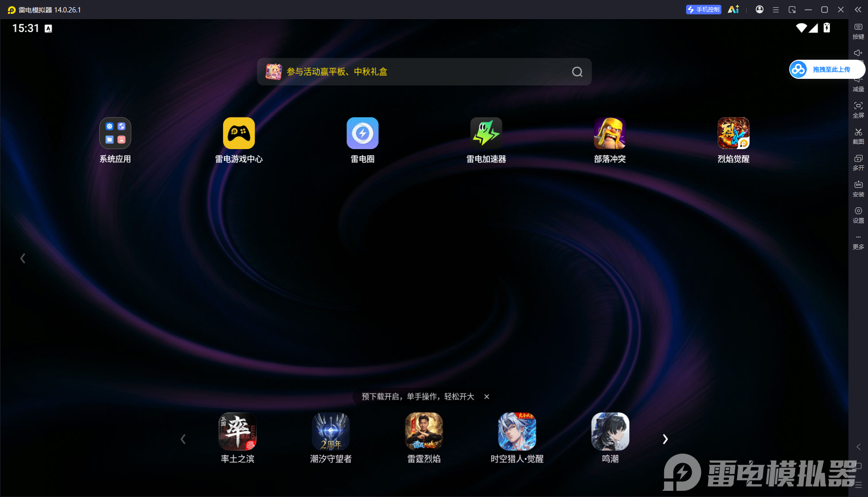
Task: Open 多开 multi-instance manager
Action: click(x=858, y=162)
